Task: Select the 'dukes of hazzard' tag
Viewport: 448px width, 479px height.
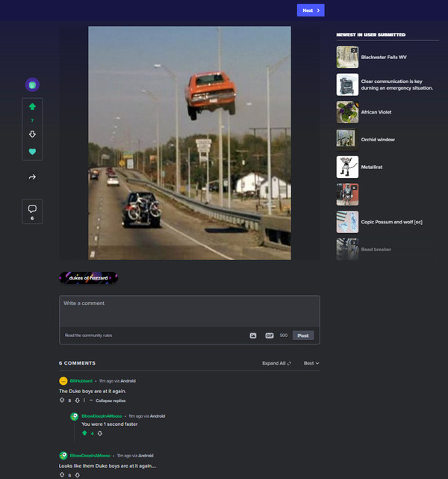Action: tap(89, 278)
